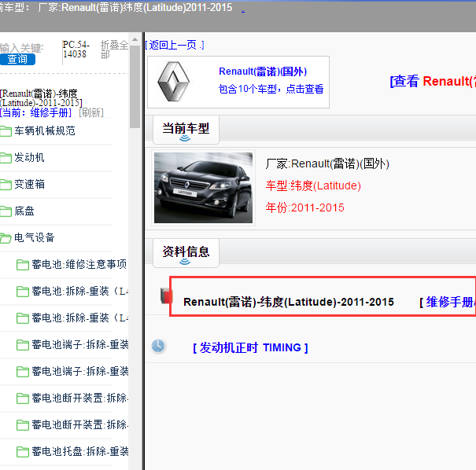This screenshot has height=470, width=476.
Task: Click the sidebar scrollbar up arrow
Action: point(135,40)
